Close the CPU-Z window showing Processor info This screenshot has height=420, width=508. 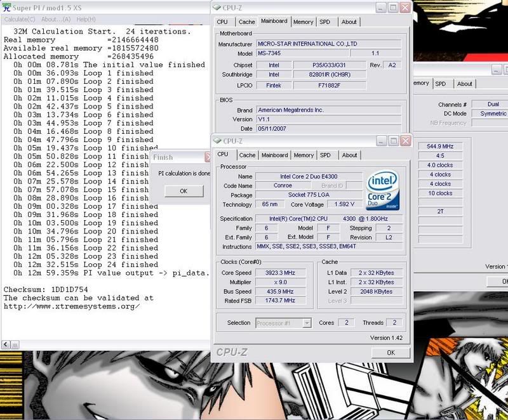click(x=405, y=140)
